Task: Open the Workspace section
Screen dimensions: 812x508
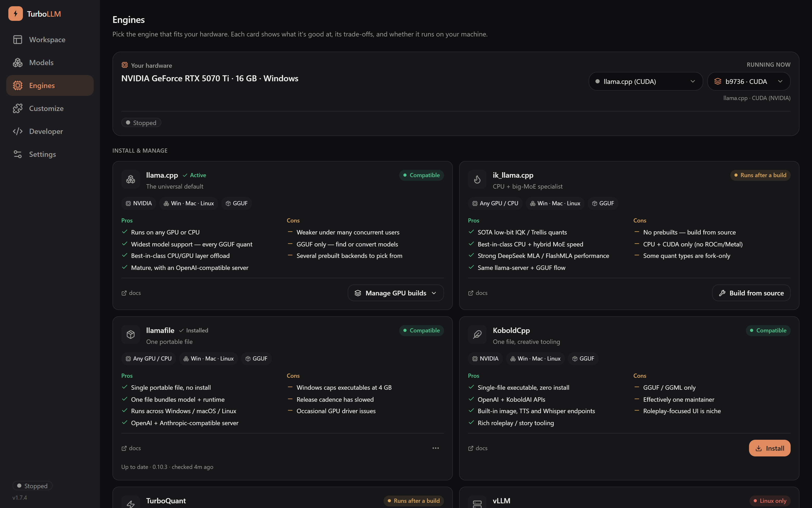Action: click(x=50, y=40)
